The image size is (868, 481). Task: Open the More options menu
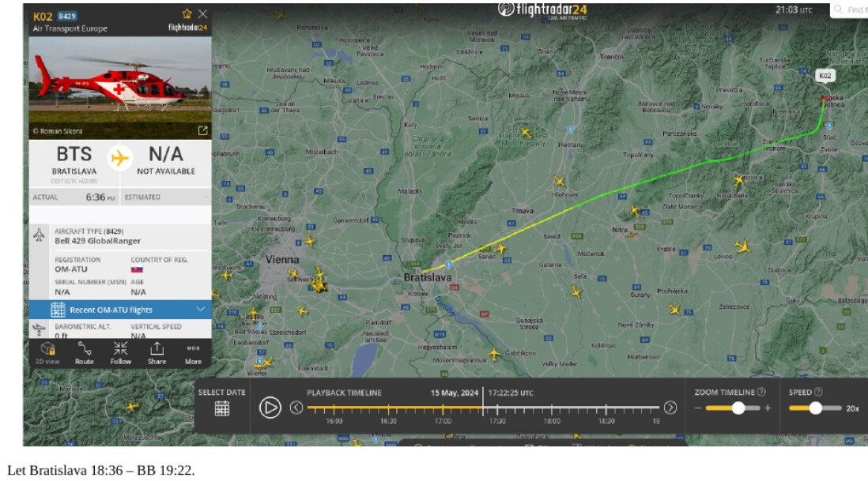point(193,353)
